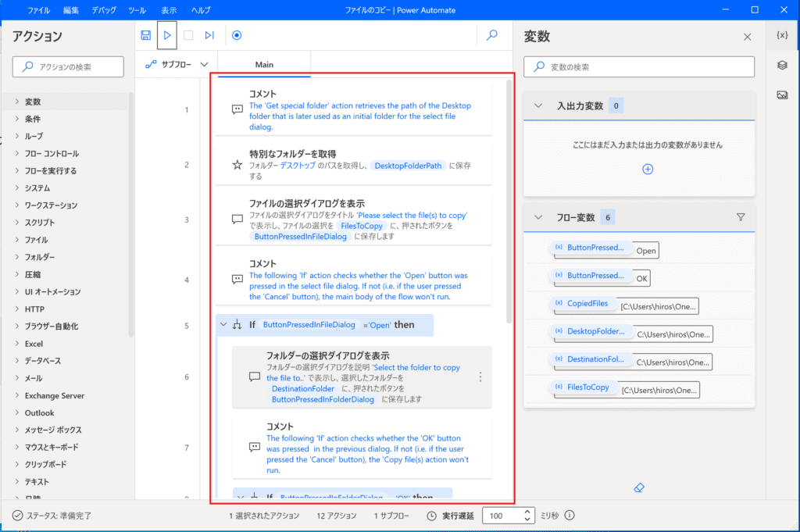Viewport: 800px width, 532px height.
Task: Collapse the 入出力変数 section
Action: 537,105
